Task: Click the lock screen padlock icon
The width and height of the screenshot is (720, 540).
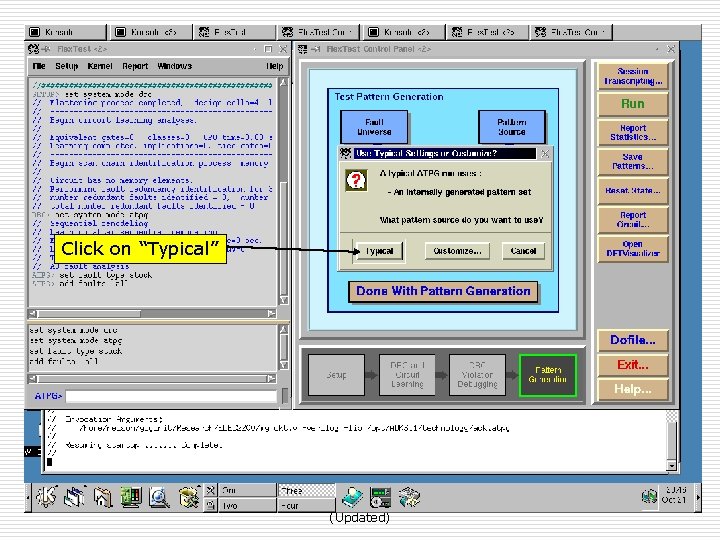Action: tap(210, 505)
